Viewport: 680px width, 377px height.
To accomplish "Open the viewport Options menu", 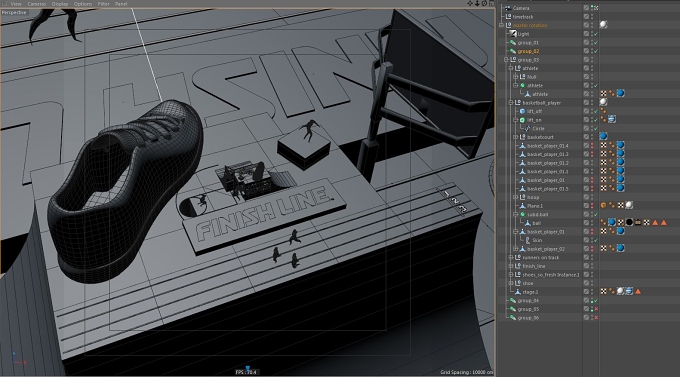I will point(82,4).
